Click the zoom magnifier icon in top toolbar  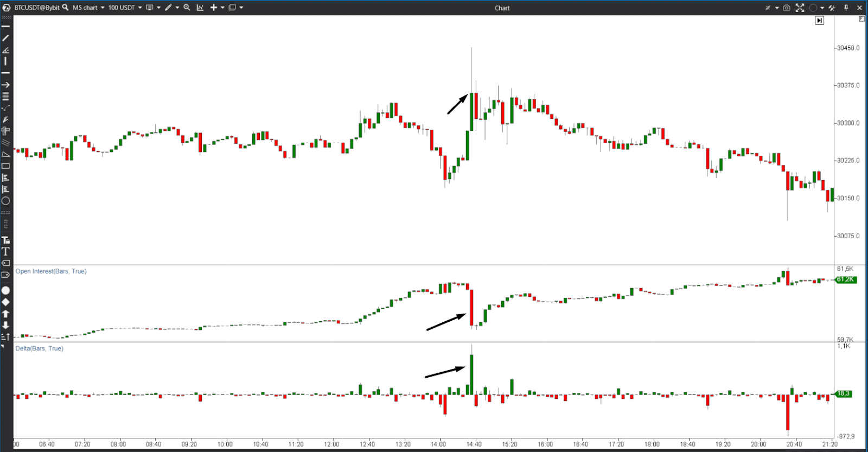click(x=187, y=8)
